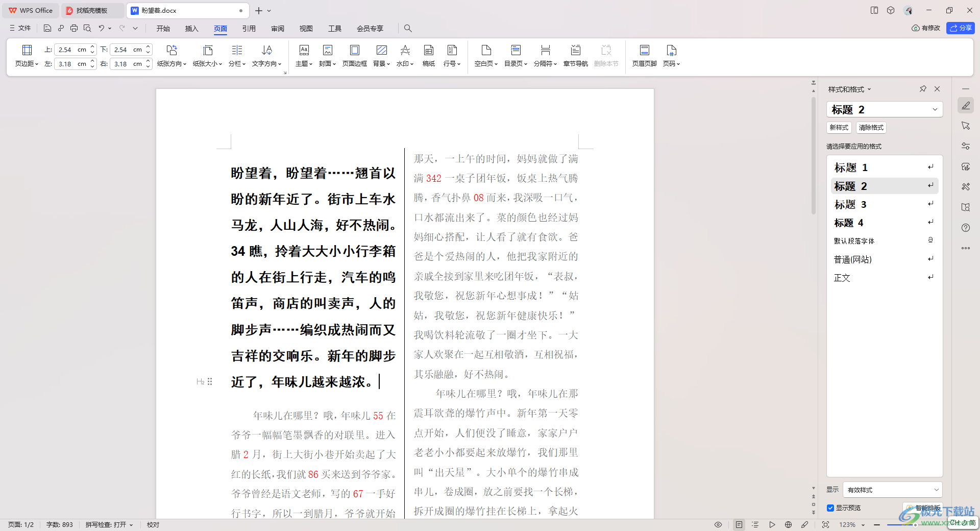Open the 纸张大小 paper size tool
This screenshot has width=980, height=531.
tap(207, 56)
